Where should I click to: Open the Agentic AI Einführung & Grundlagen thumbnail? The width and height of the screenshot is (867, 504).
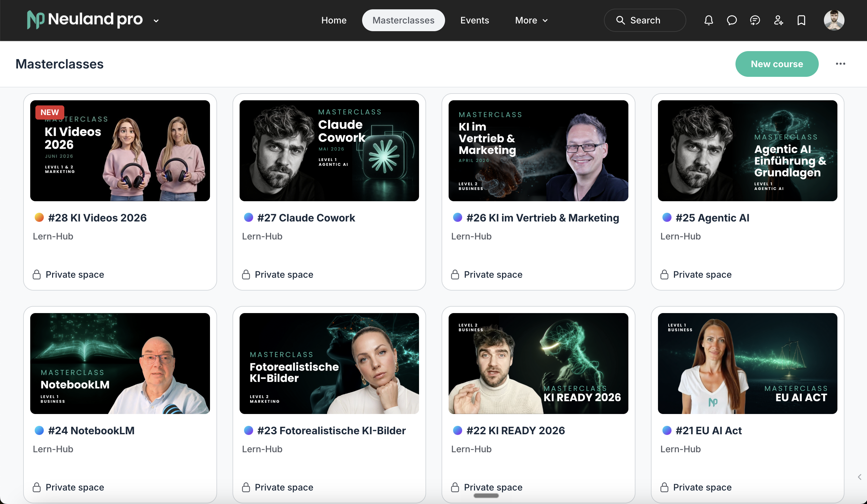pos(748,150)
